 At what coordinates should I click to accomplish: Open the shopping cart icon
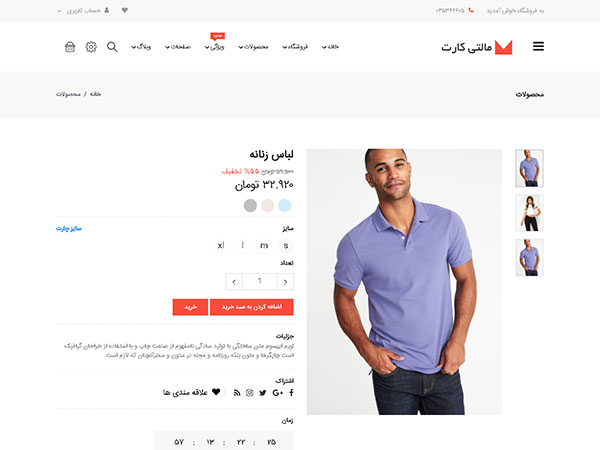pos(70,47)
